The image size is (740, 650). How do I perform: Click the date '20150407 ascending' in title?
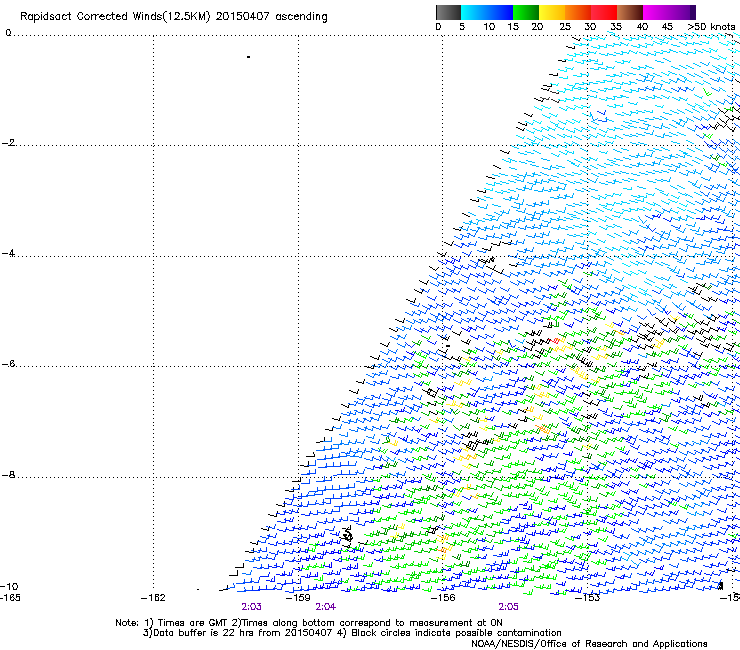(271, 17)
